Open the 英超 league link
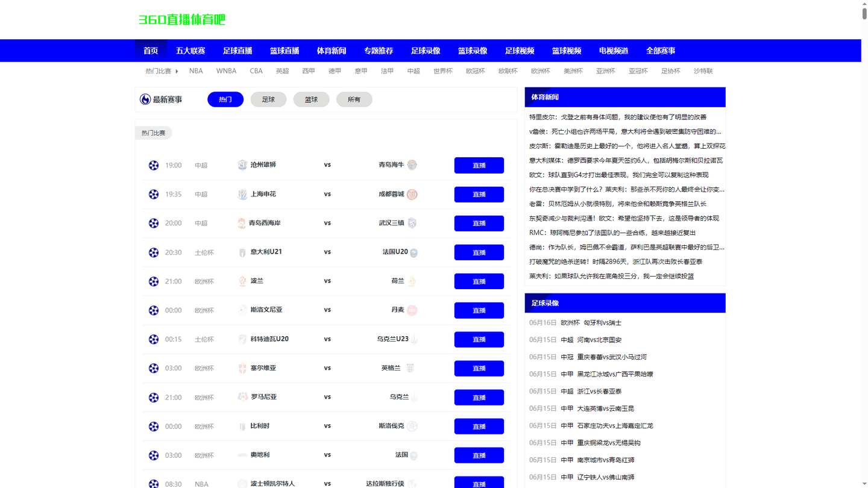This screenshot has width=868, height=488. [x=282, y=71]
